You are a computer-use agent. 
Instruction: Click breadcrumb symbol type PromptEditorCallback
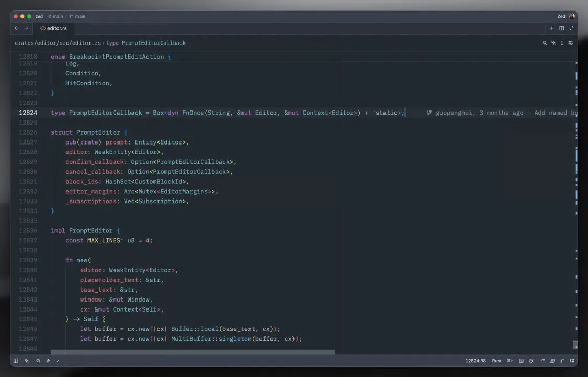[x=146, y=43]
